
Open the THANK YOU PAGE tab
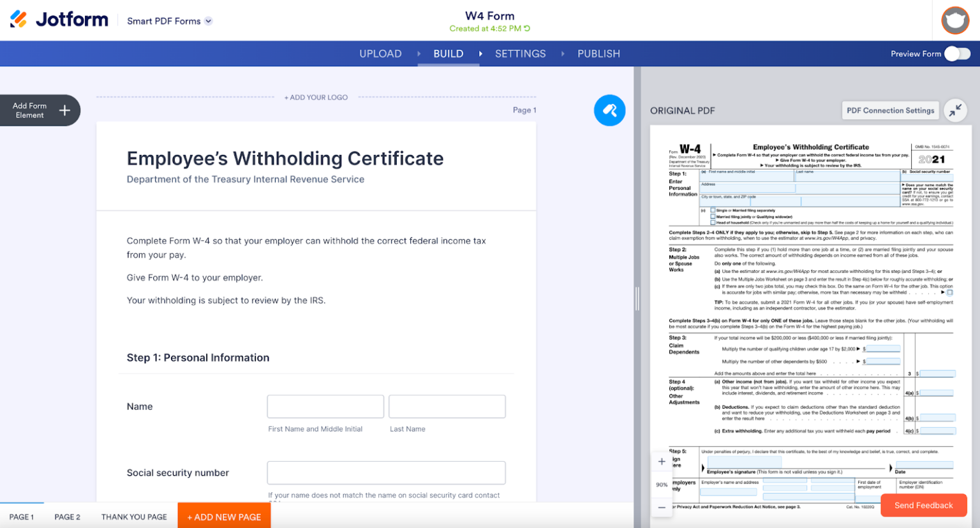pos(133,517)
